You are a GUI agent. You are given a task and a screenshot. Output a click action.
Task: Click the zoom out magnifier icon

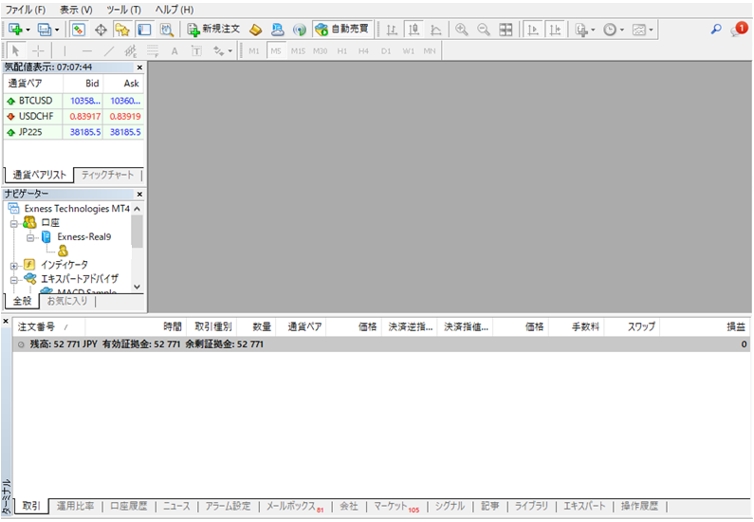click(x=483, y=30)
